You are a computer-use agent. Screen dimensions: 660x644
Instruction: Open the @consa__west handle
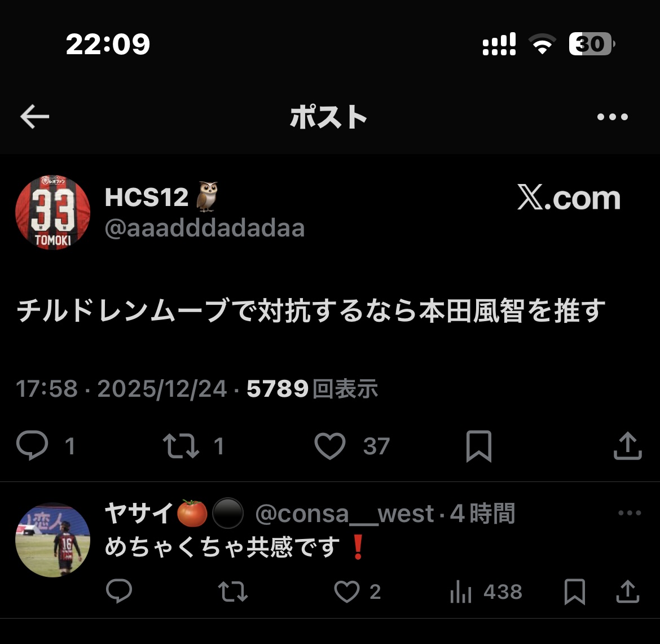pyautogui.click(x=344, y=514)
